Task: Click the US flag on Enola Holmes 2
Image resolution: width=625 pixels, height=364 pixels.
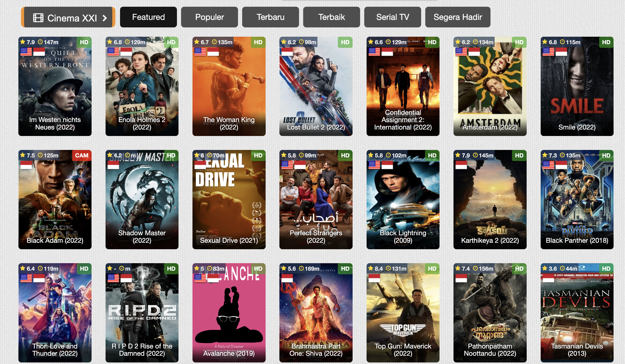Action: click(113, 52)
